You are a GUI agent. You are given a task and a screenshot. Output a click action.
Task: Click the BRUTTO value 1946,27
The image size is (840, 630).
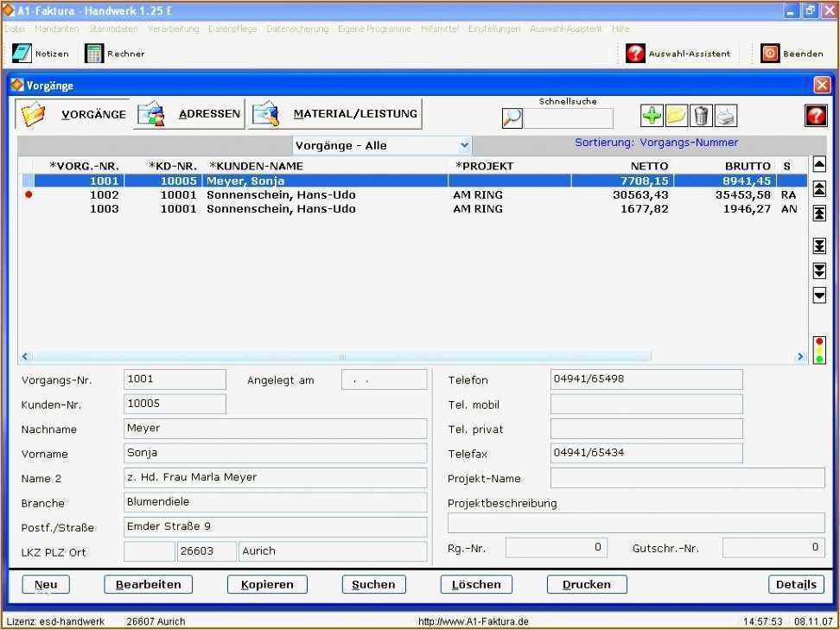point(747,209)
